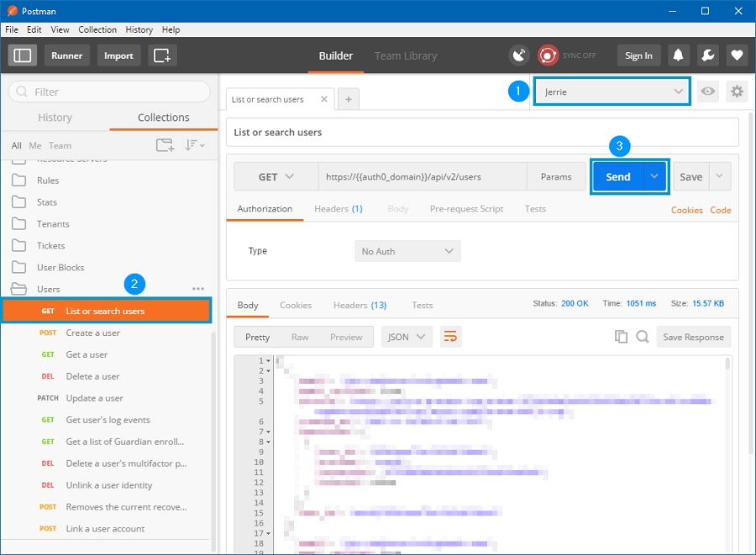Show response Headers (13) tab
The width and height of the screenshot is (756, 555).
coord(360,305)
